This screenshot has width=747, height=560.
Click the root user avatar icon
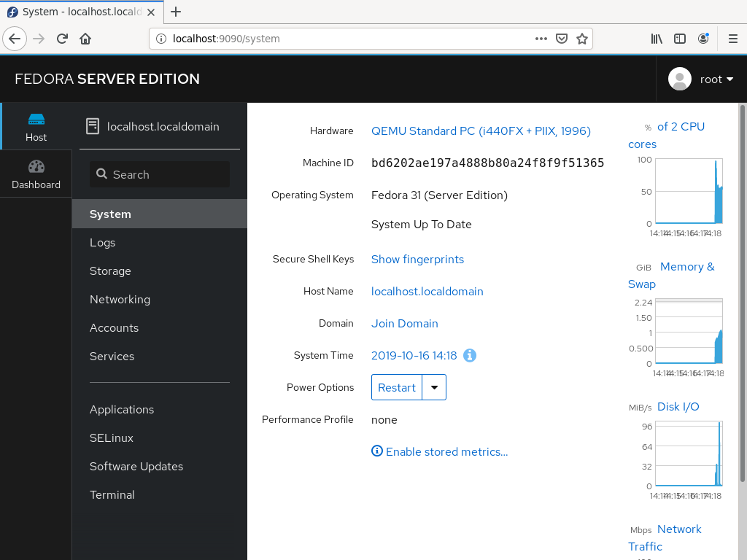click(680, 79)
